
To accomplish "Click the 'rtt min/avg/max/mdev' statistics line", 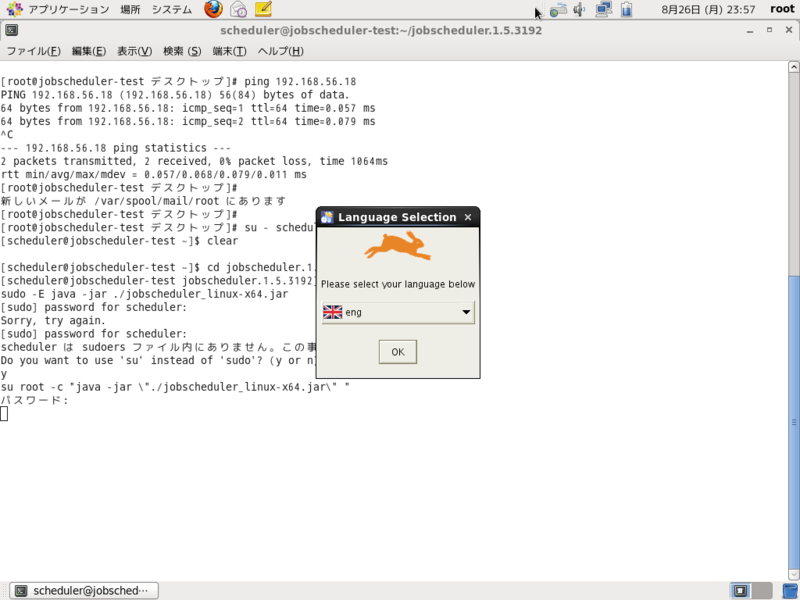I will tap(154, 174).
